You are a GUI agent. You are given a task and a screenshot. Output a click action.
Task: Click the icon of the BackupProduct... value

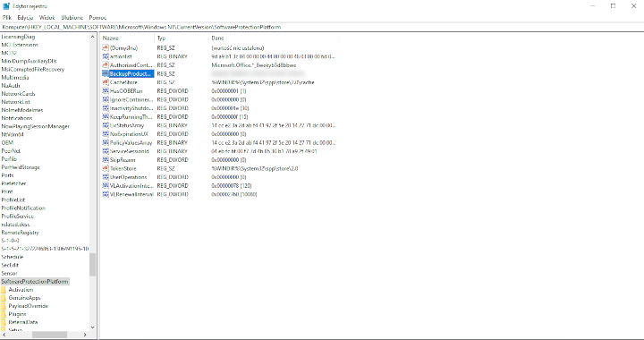(x=106, y=74)
